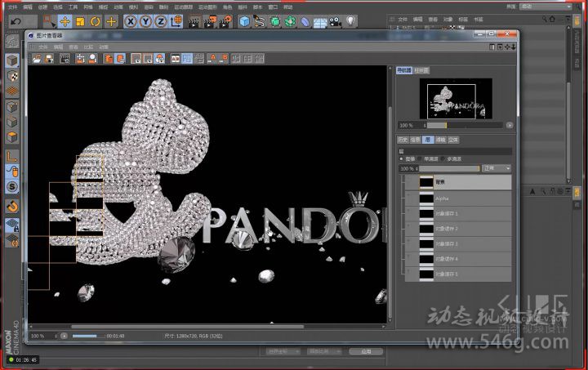Open the 正常 blend mode dropdown
Image resolution: width=588 pixels, height=370 pixels.
pos(497,168)
